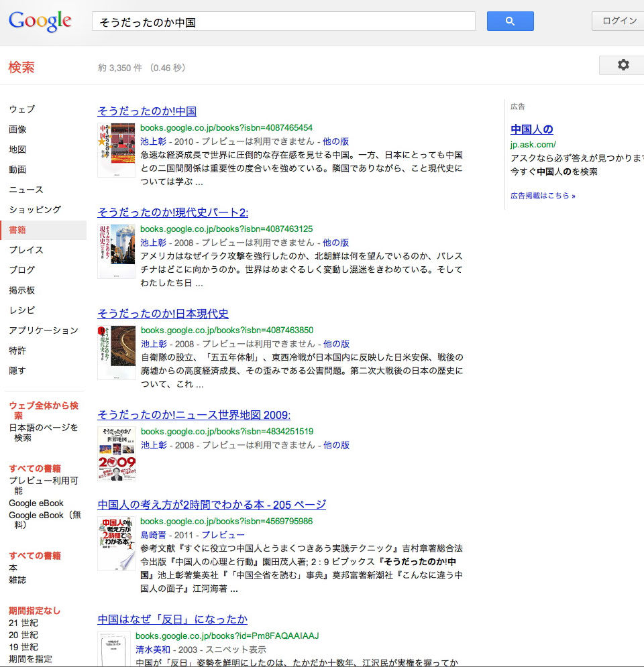Screen dimensions: 644x667
Task: Select 日本語のページを検索 filter
Action: tap(44, 432)
